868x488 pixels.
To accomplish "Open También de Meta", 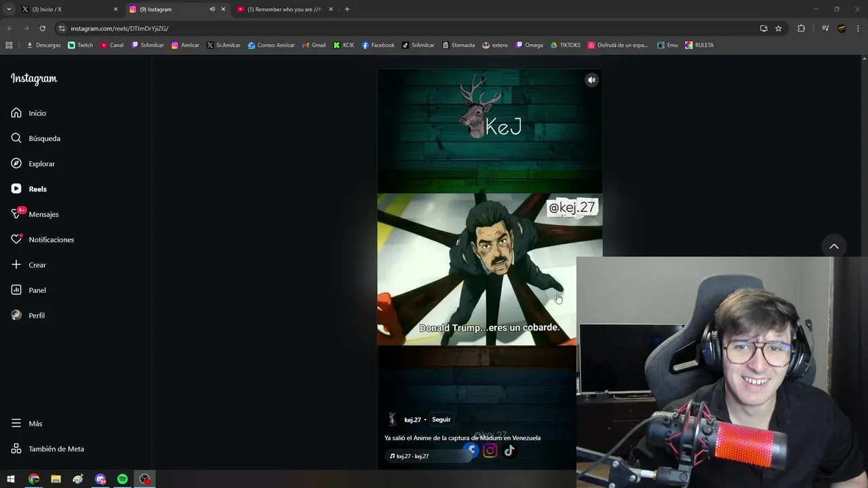I will click(x=47, y=449).
